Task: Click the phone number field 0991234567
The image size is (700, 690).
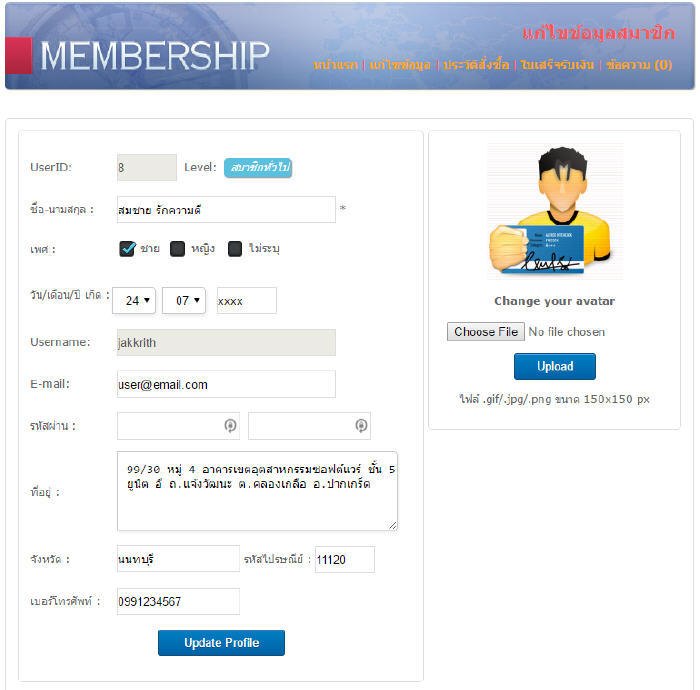Action: pyautogui.click(x=178, y=602)
